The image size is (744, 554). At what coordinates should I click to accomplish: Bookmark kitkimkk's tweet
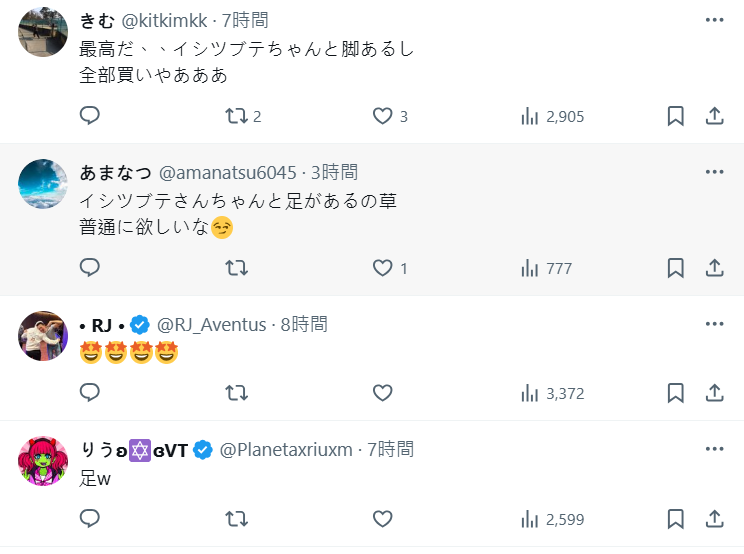coord(675,116)
